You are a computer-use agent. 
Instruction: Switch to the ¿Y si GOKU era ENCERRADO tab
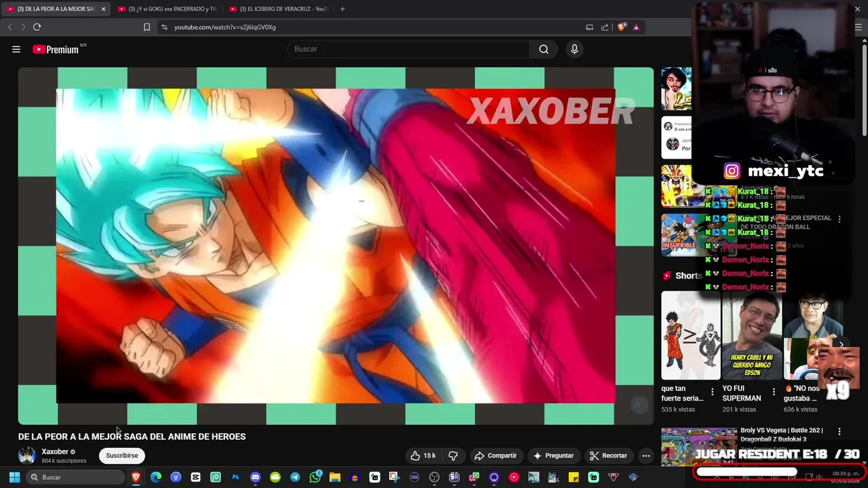tap(167, 9)
